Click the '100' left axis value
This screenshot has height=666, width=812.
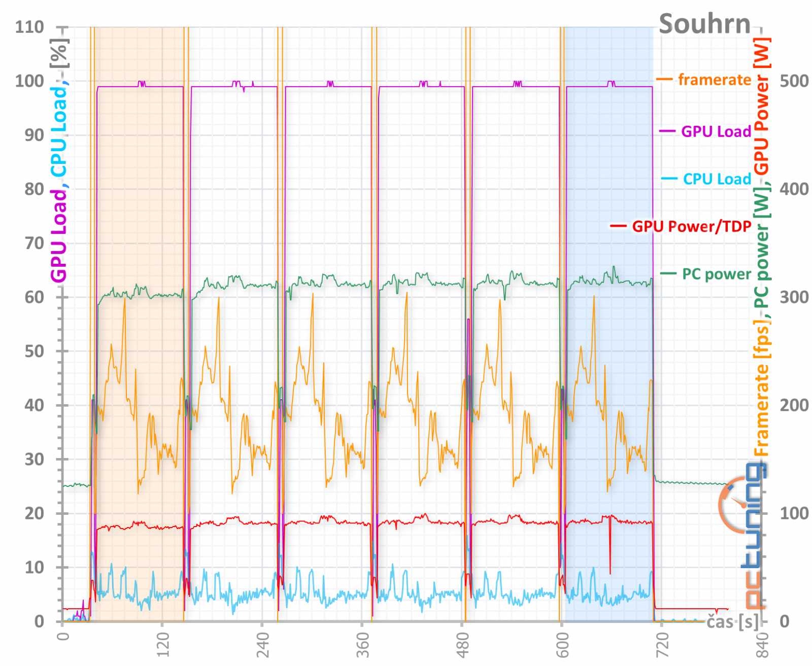click(29, 81)
